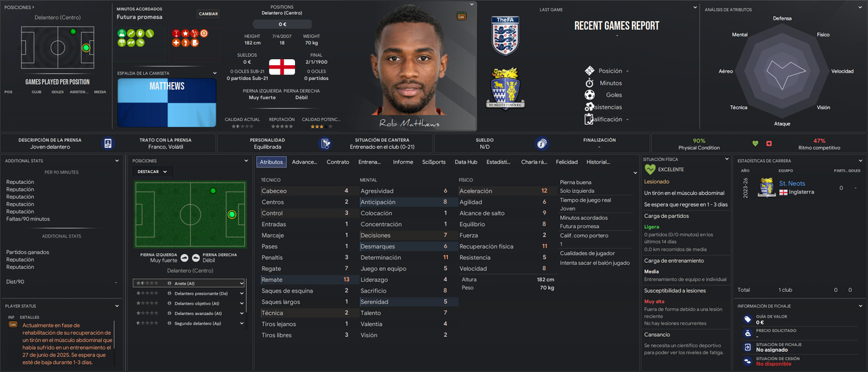Open the St. Neots team link
Screen dimensions: 868x372
coord(792,183)
